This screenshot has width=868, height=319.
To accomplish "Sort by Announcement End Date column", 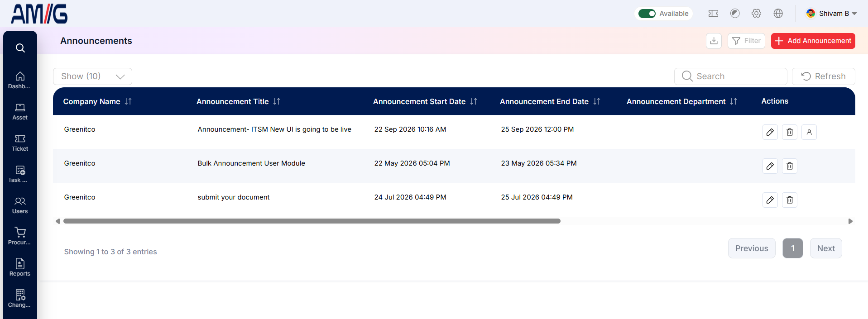I will [x=597, y=101].
